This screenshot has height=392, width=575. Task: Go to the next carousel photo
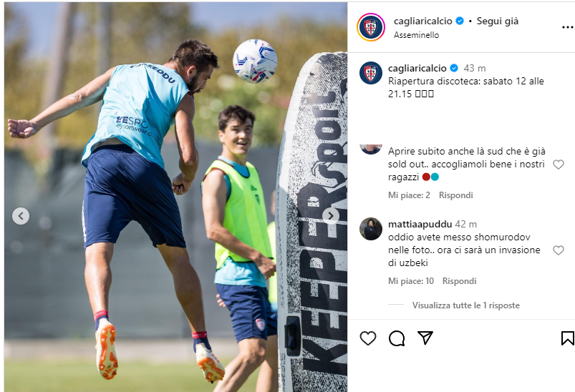click(331, 216)
